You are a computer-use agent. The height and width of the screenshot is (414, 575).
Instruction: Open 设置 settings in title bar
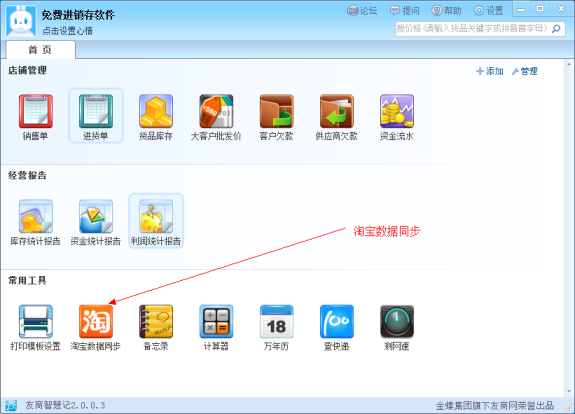(488, 11)
